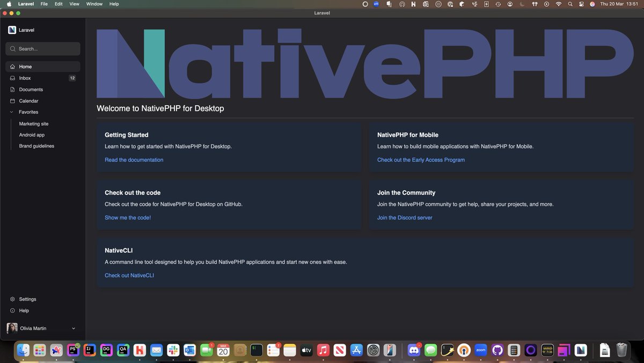Open the Settings label in the sidebar
The width and height of the screenshot is (644, 363).
tap(28, 299)
